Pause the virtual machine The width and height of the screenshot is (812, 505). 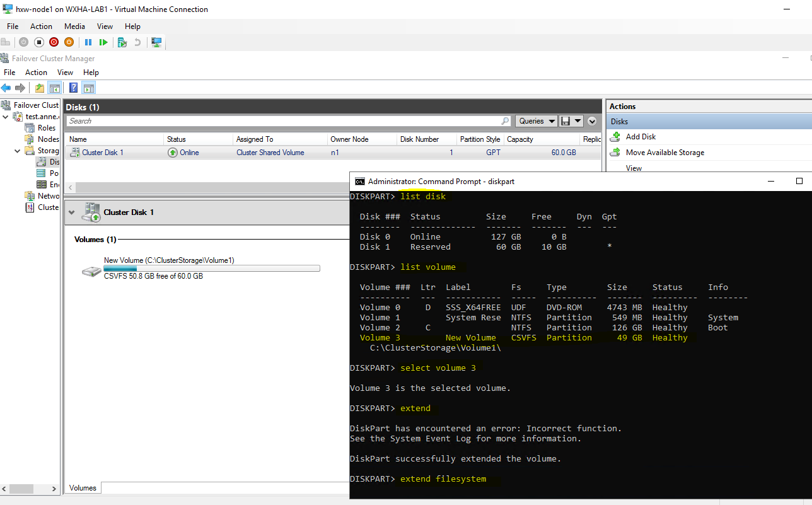(88, 42)
